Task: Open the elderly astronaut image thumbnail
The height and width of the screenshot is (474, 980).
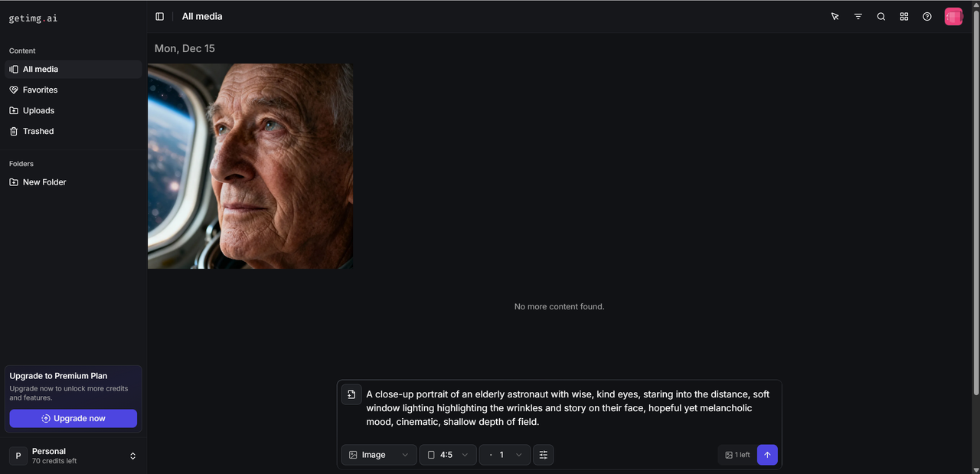Action: pyautogui.click(x=250, y=166)
